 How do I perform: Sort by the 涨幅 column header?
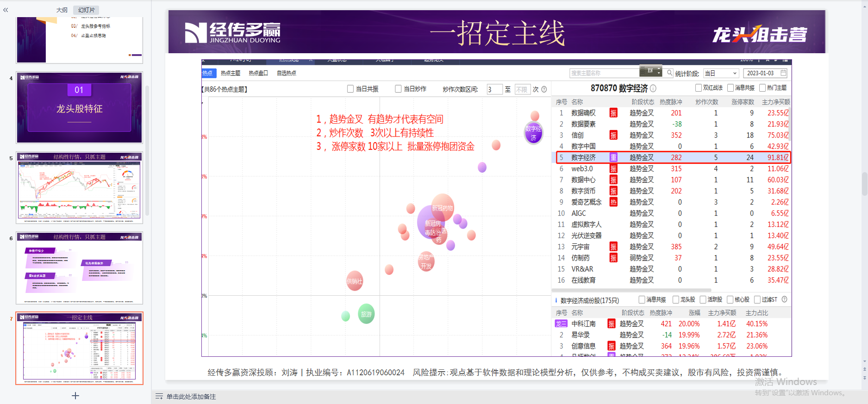point(694,313)
